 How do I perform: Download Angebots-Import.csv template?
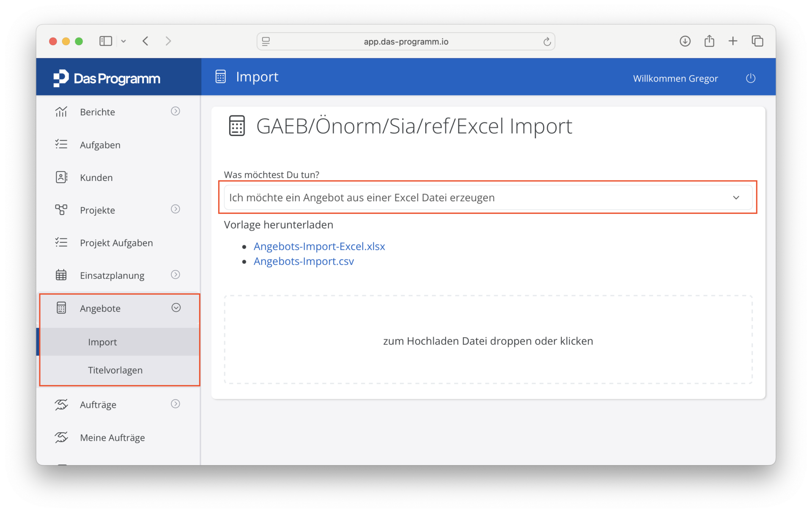coord(304,262)
